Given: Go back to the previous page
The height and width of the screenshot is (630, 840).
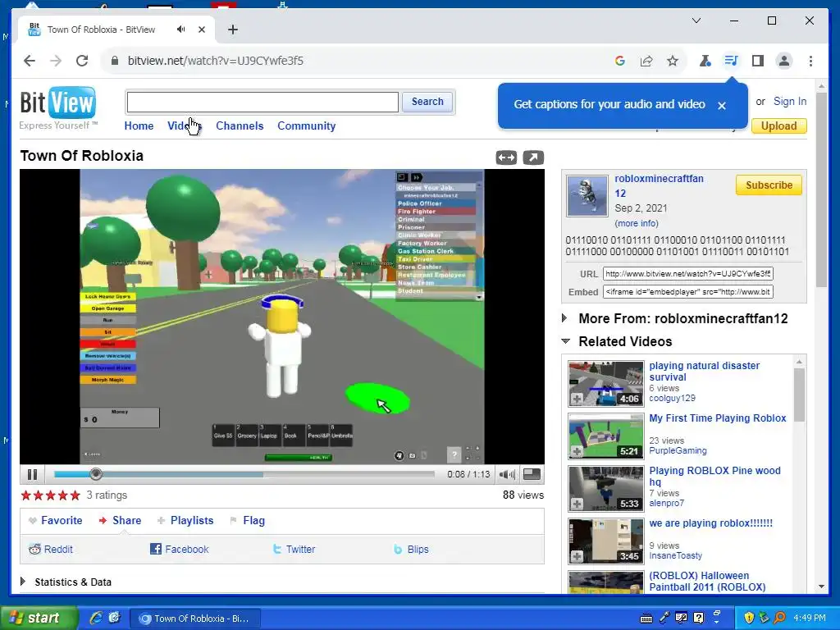Looking at the screenshot, I should click(x=30, y=61).
